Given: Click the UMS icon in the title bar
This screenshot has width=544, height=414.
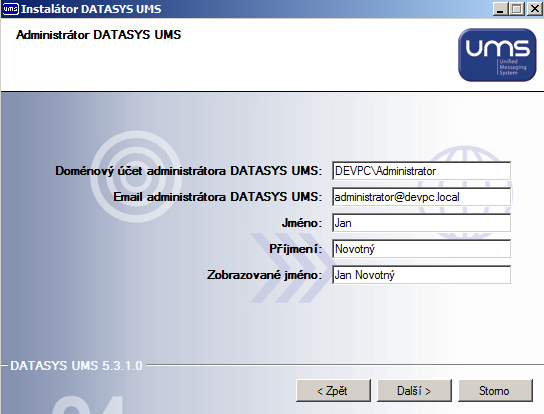Looking at the screenshot, I should coord(10,9).
